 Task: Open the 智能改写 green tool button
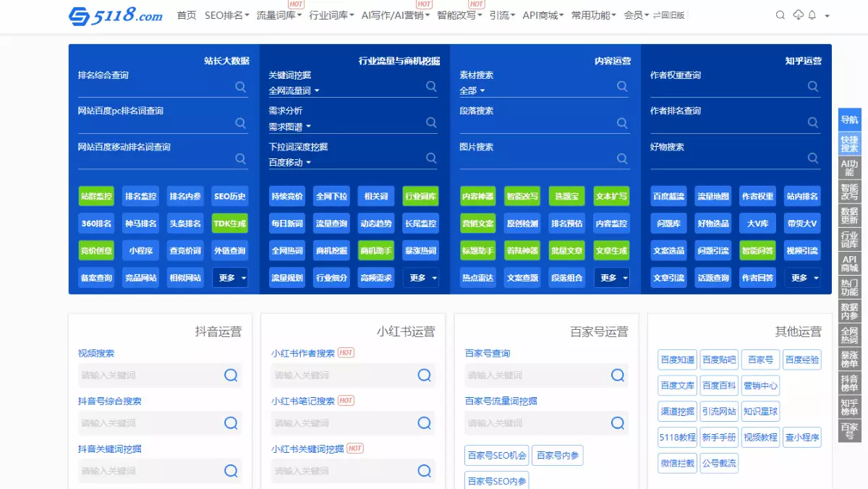[x=522, y=196]
